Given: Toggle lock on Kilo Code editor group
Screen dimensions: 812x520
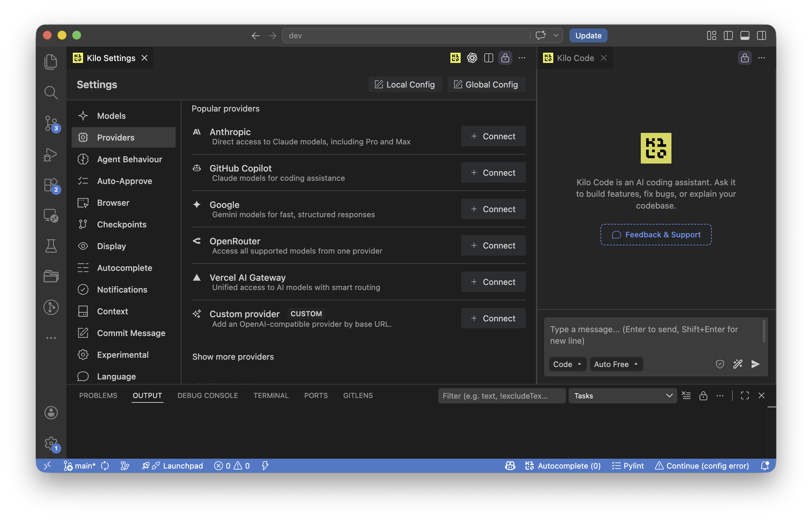Looking at the screenshot, I should pyautogui.click(x=745, y=58).
